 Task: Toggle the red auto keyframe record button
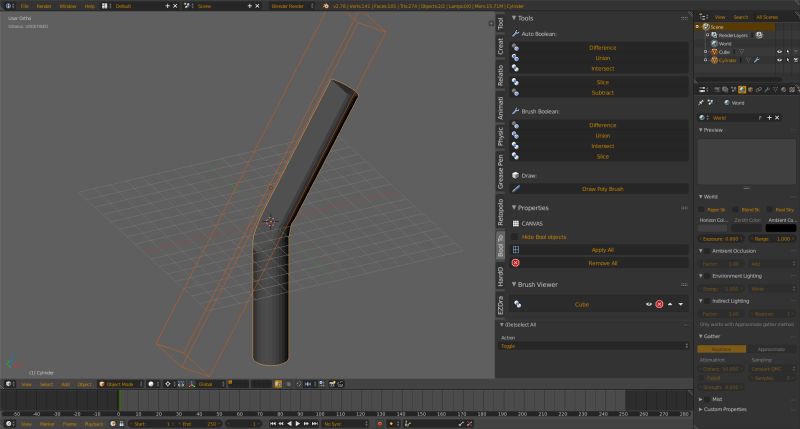[380, 424]
